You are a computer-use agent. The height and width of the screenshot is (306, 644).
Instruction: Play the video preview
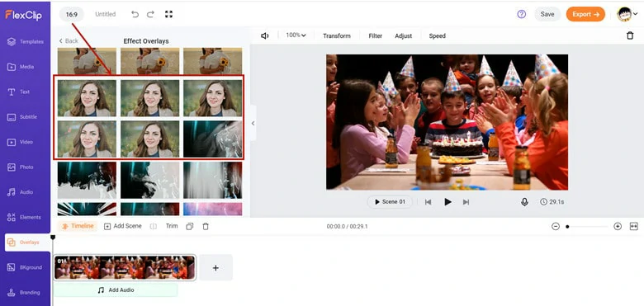[x=447, y=202]
